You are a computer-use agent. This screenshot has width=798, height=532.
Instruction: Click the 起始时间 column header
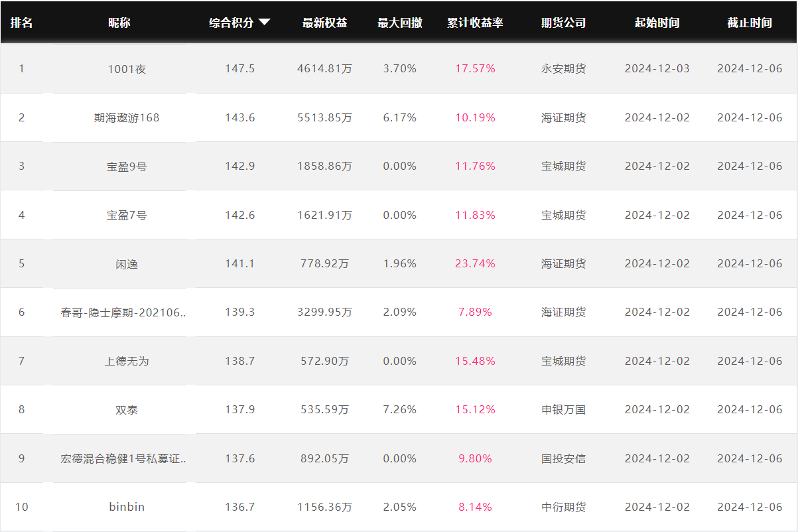(657, 23)
